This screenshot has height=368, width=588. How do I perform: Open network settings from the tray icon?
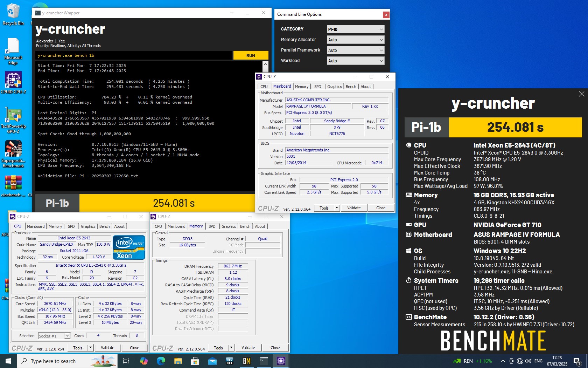click(x=520, y=361)
